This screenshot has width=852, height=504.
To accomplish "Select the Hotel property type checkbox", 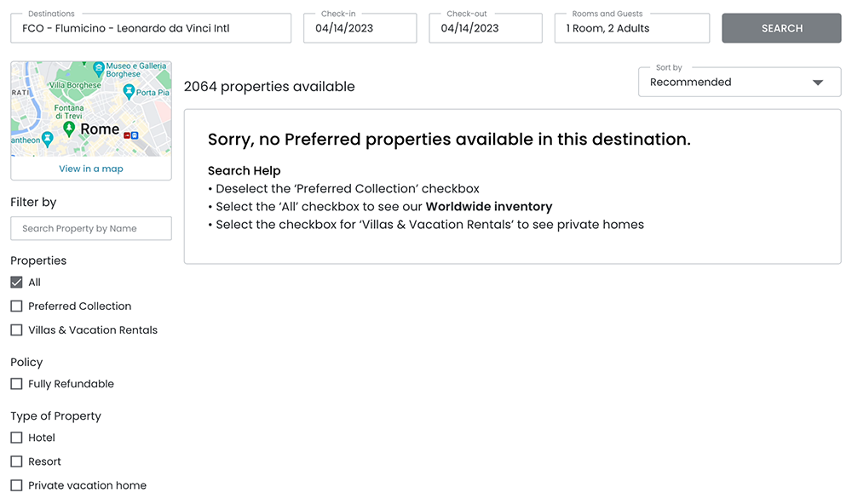I will click(x=16, y=438).
